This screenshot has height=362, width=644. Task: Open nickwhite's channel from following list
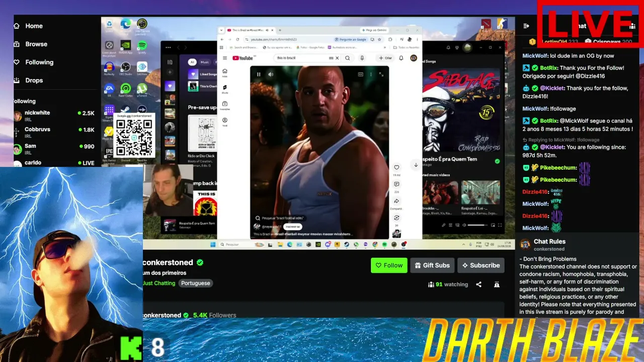pyautogui.click(x=54, y=116)
